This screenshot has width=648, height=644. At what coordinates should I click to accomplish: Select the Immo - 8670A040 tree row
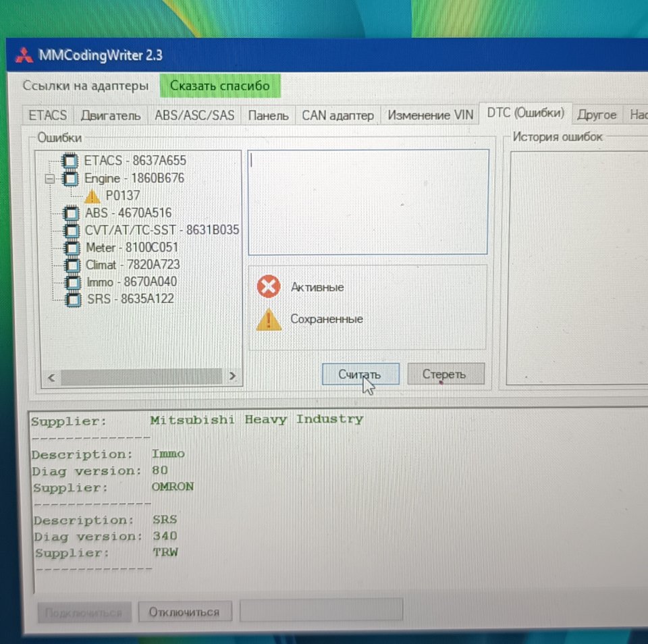[x=132, y=282]
